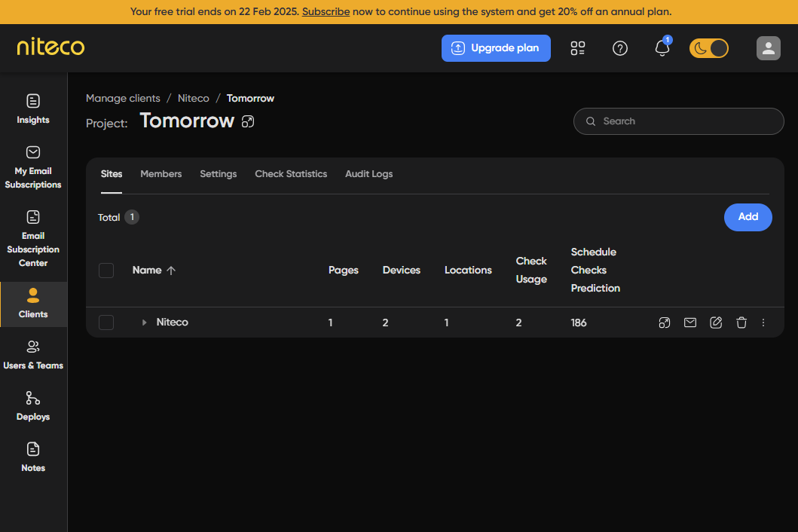Switch to the Sites tab
Viewport: 798px width, 532px height.
click(112, 174)
